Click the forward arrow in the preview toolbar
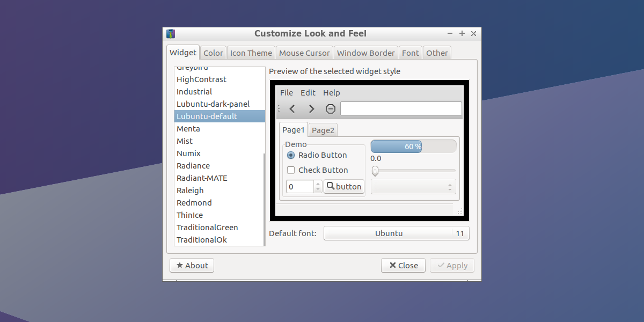The image size is (644, 322). [x=311, y=108]
